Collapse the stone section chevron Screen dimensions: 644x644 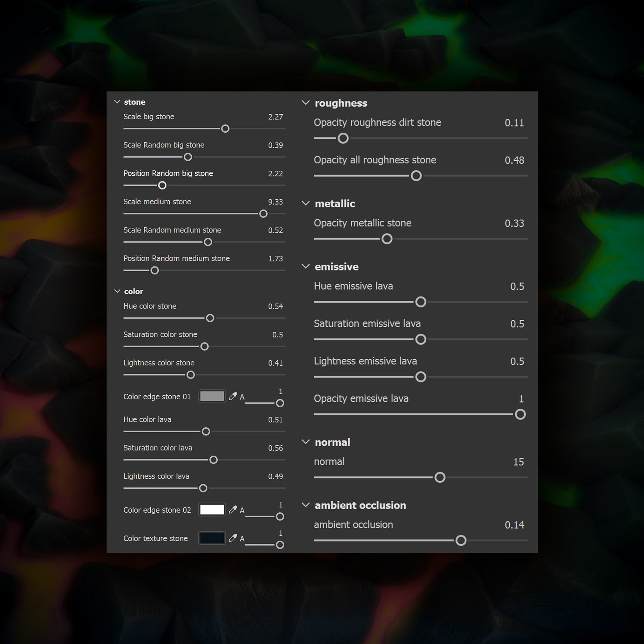[117, 102]
